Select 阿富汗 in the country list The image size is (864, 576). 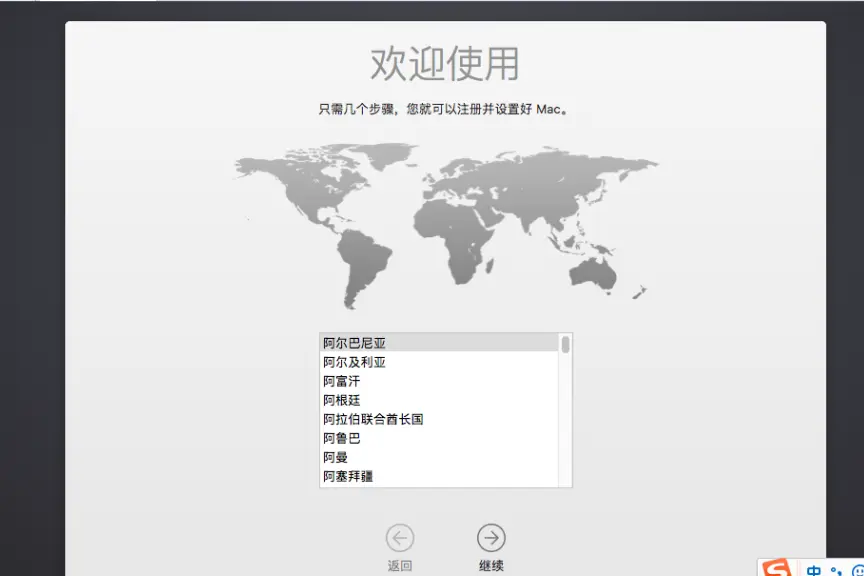point(439,381)
